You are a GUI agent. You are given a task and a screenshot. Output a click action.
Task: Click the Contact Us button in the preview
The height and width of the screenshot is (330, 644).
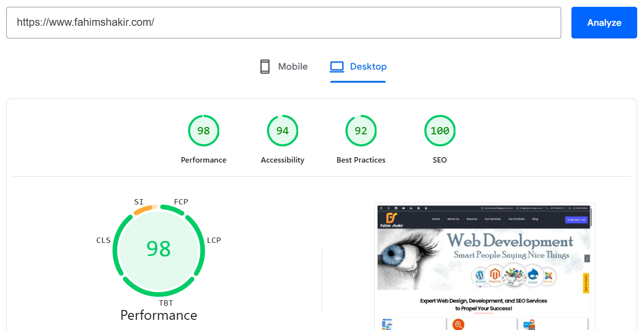[576, 220]
